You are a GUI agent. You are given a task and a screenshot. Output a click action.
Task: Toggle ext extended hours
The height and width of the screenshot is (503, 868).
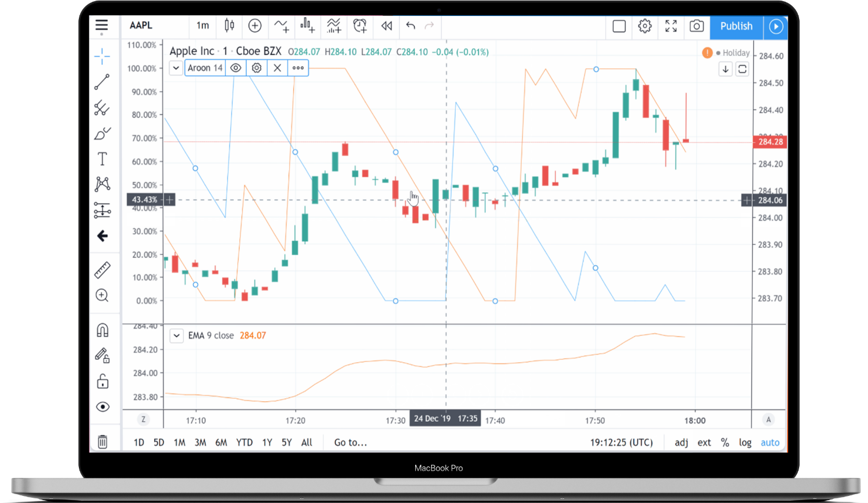[704, 442]
